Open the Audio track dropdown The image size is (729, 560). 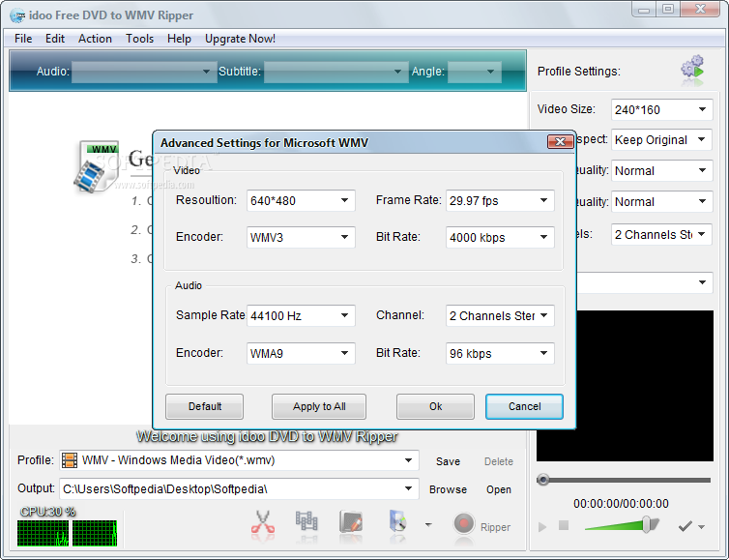(144, 72)
